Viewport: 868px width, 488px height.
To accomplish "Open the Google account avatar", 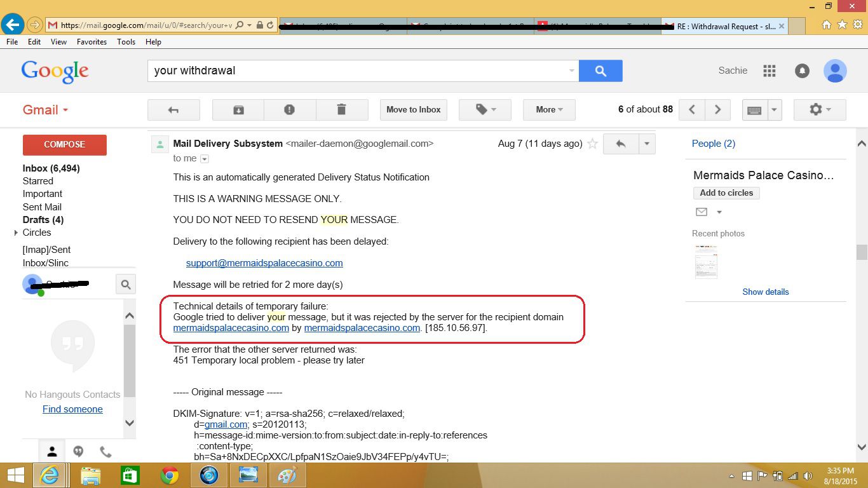I will pos(835,71).
